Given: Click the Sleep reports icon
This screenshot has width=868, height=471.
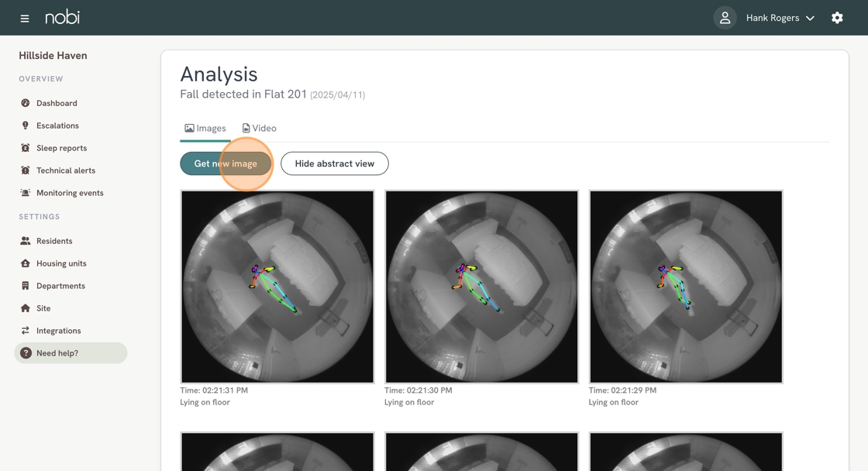Looking at the screenshot, I should 26,148.
